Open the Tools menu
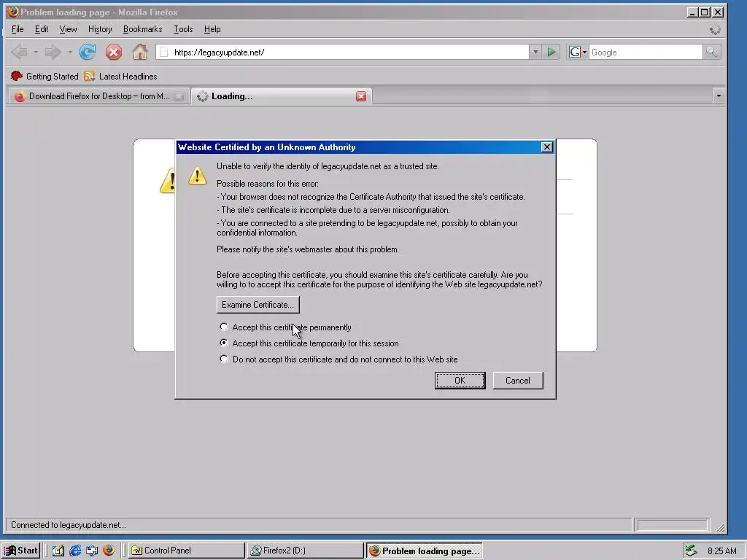Image resolution: width=747 pixels, height=560 pixels. [183, 29]
